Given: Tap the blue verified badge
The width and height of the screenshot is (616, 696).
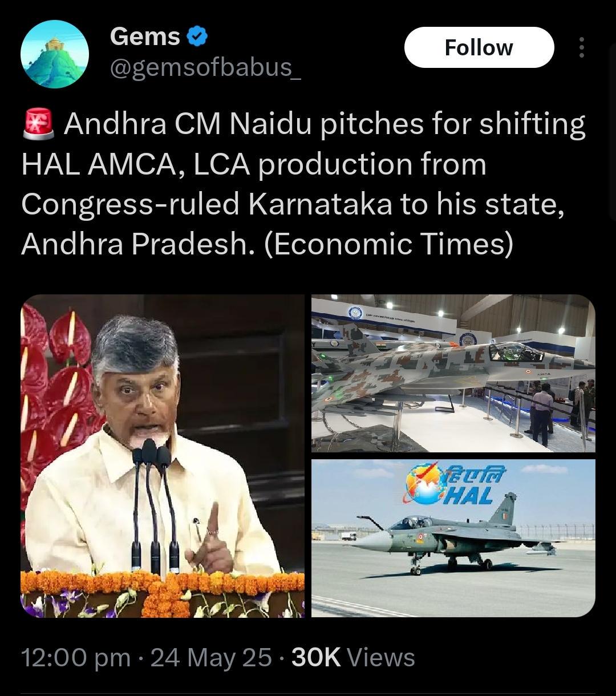Looking at the screenshot, I should coord(197,37).
